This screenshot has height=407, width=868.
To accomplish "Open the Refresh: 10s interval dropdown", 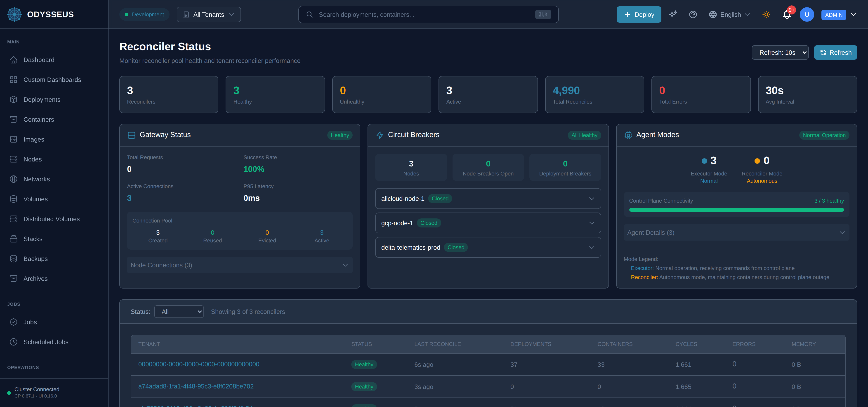I will tap(780, 52).
